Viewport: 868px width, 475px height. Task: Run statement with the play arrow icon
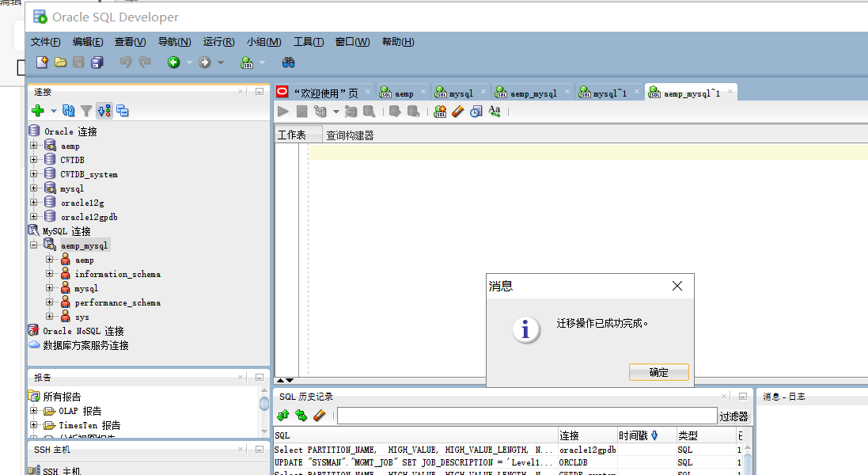coord(283,112)
